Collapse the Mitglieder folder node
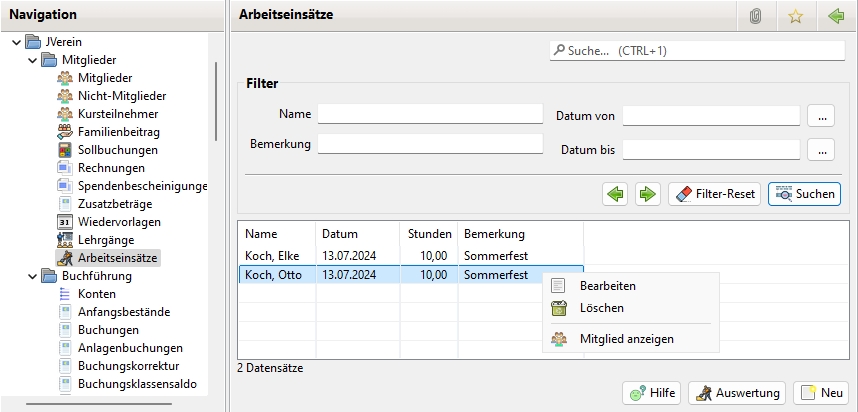 pos(33,60)
